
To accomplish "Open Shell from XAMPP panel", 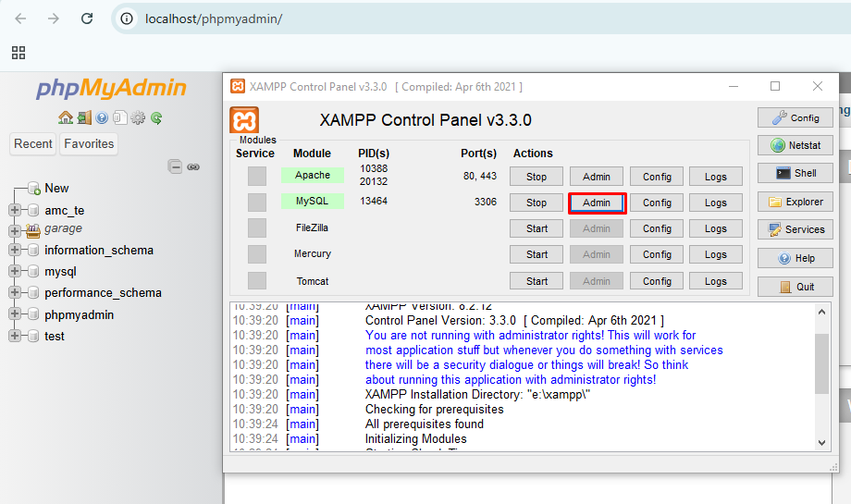I will tap(795, 173).
